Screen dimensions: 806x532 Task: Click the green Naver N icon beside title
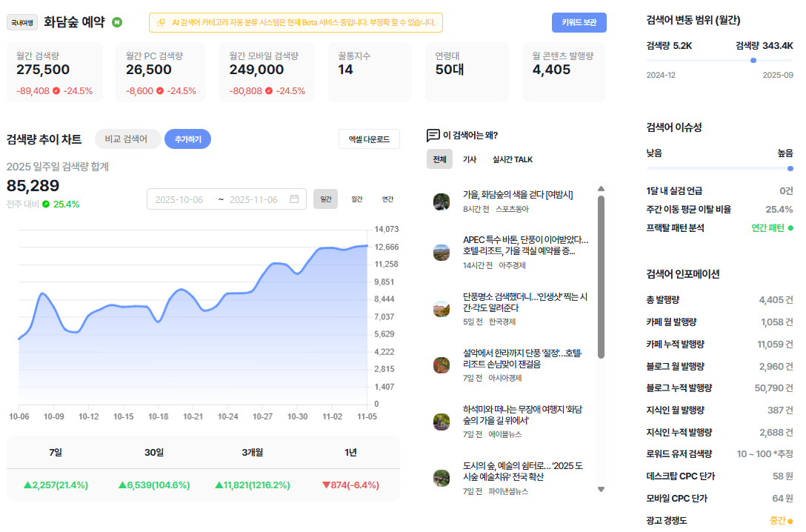click(117, 22)
